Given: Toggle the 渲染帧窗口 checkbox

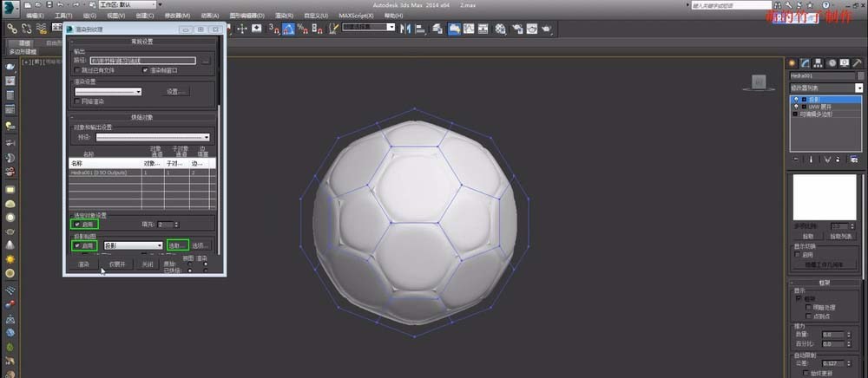Looking at the screenshot, I should click(x=146, y=70).
